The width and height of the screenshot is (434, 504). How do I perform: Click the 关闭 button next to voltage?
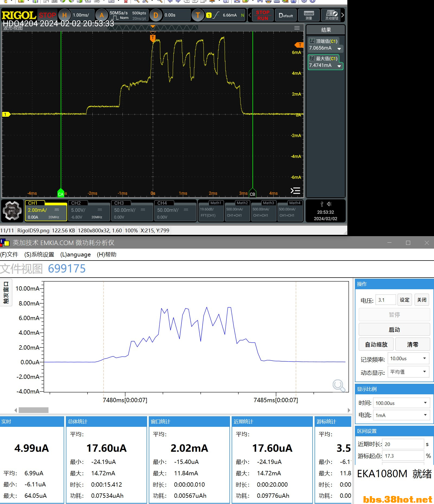tap(422, 300)
